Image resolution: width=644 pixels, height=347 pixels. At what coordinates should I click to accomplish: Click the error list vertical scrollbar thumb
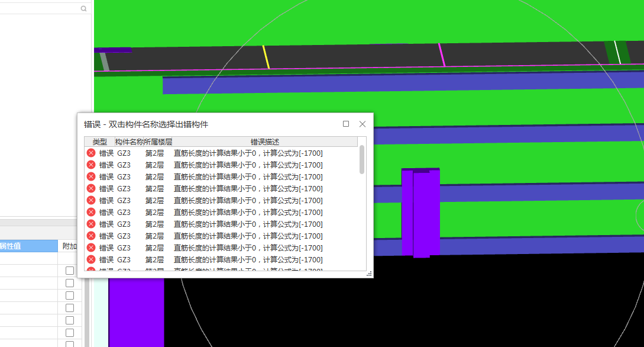(x=362, y=159)
